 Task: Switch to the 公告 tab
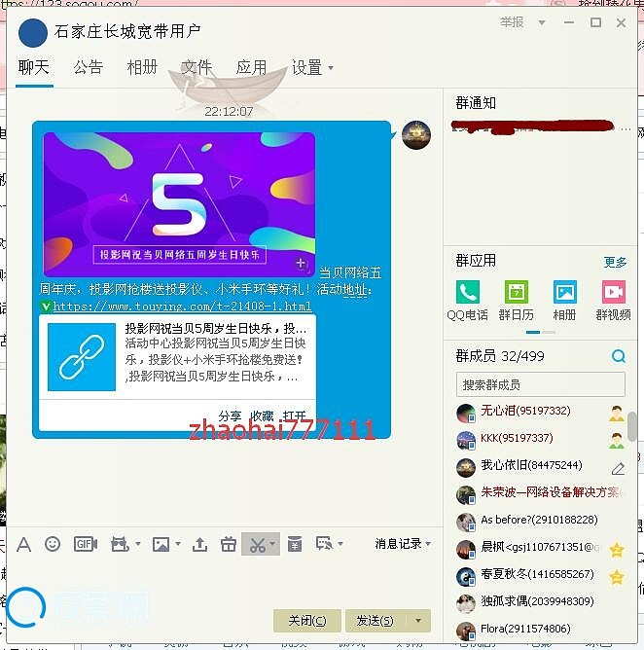coord(88,67)
